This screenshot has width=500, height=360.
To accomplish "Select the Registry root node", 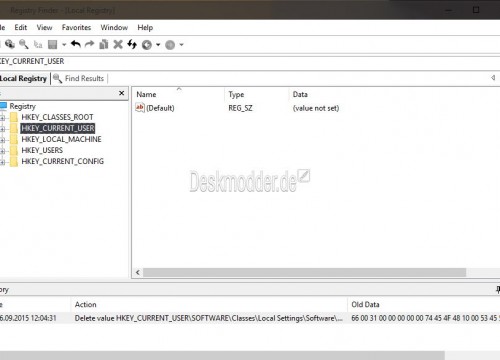I will (x=22, y=106).
